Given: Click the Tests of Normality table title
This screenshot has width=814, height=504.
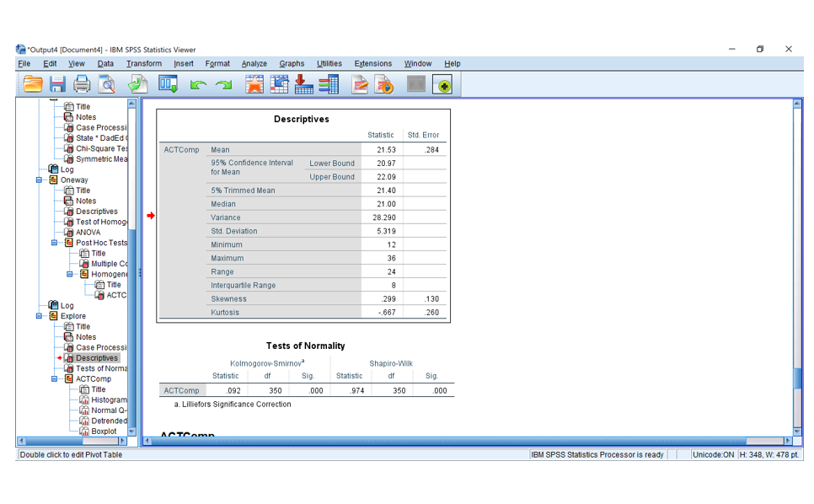Looking at the screenshot, I should click(305, 346).
